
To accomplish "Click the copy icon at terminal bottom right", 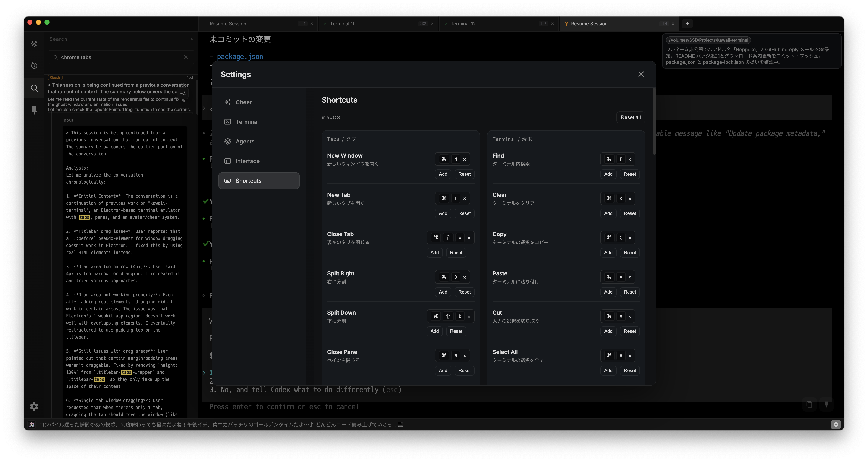I will click(x=809, y=404).
